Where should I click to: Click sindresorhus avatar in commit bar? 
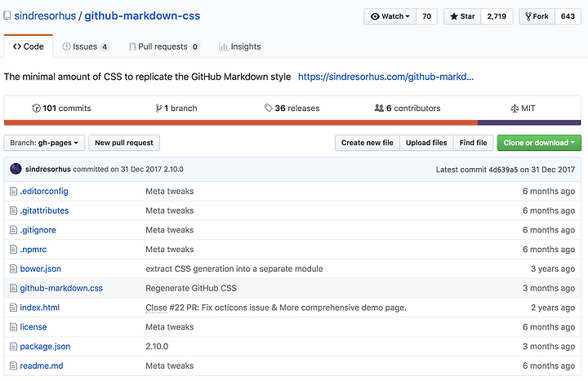(16, 169)
